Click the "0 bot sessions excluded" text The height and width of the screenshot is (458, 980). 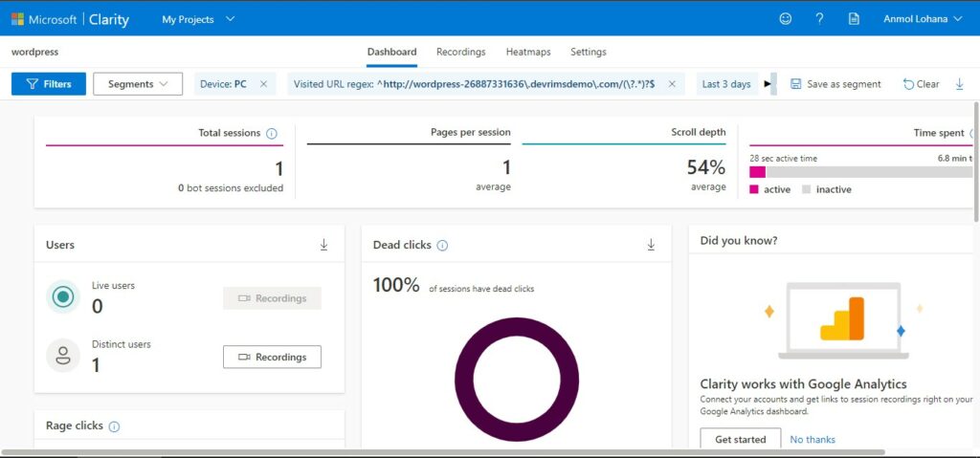tap(231, 188)
